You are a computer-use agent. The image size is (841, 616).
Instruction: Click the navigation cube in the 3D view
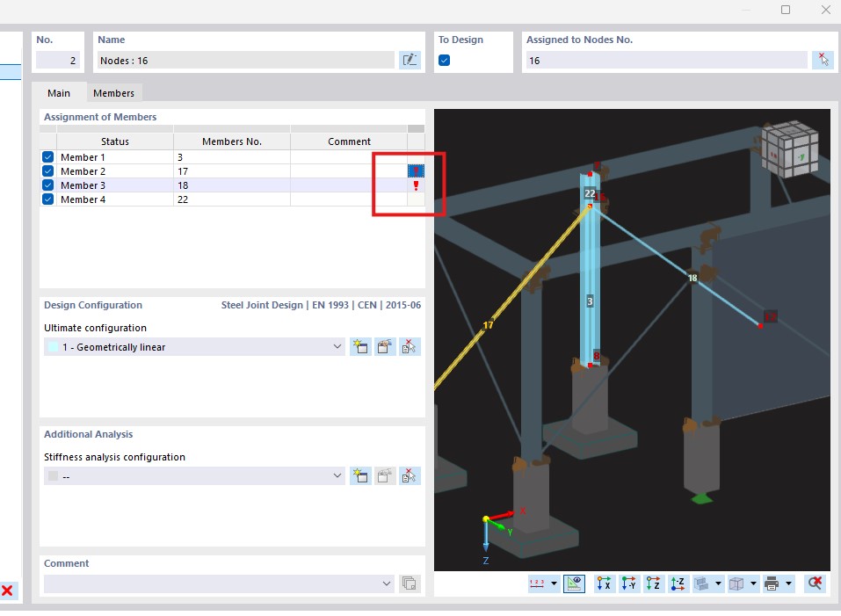click(789, 151)
